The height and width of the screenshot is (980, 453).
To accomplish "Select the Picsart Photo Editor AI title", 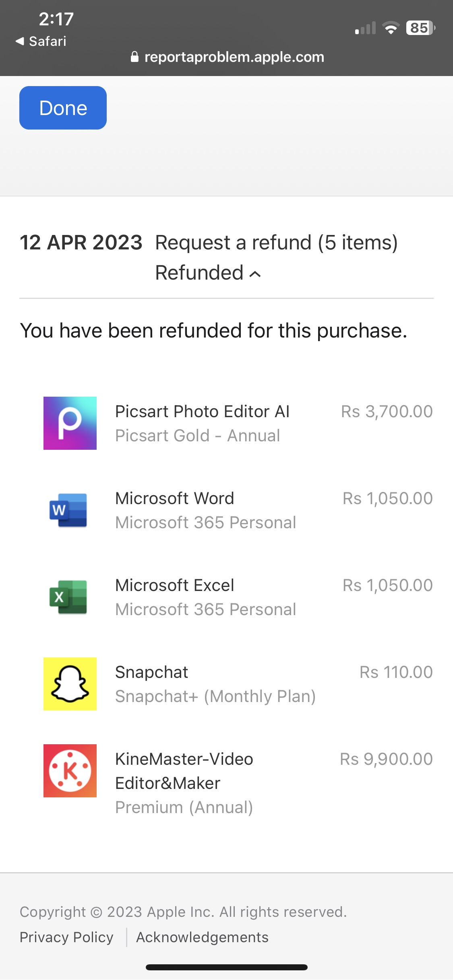I will click(x=202, y=411).
